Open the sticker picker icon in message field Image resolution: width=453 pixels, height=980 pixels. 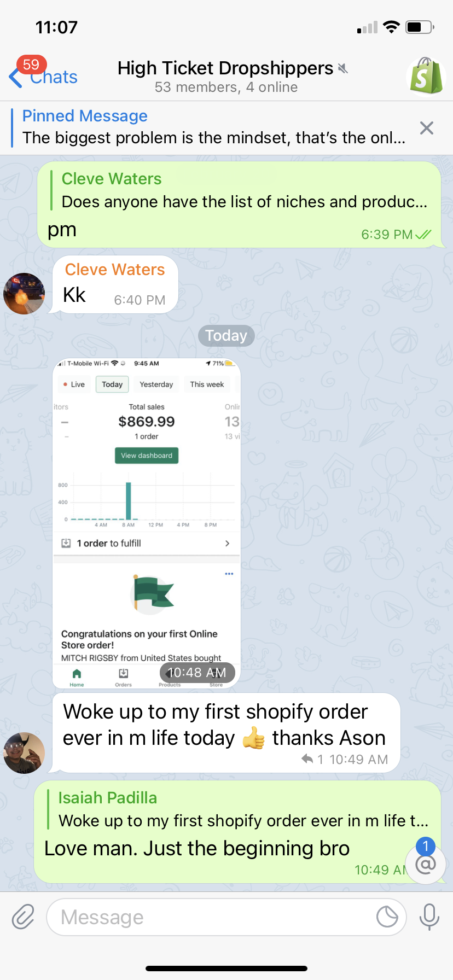(387, 917)
